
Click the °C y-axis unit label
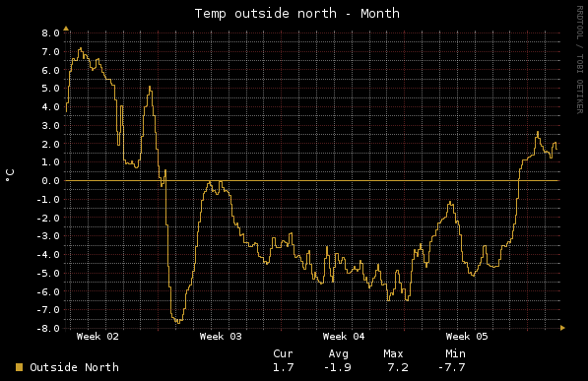10,175
